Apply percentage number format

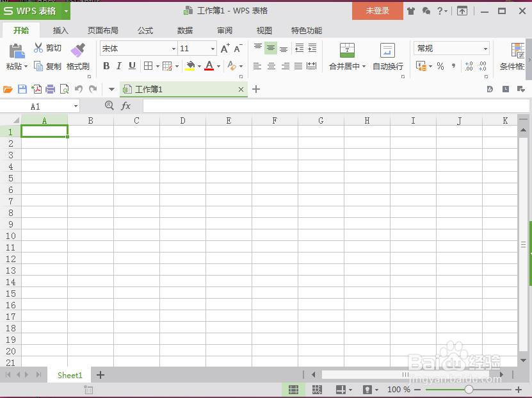click(x=439, y=66)
